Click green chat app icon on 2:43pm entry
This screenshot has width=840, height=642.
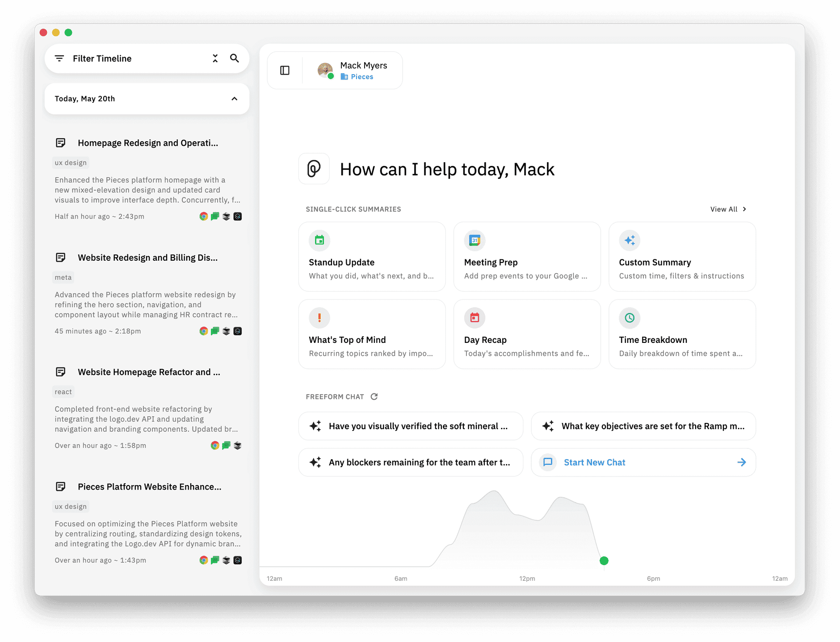pyautogui.click(x=215, y=216)
